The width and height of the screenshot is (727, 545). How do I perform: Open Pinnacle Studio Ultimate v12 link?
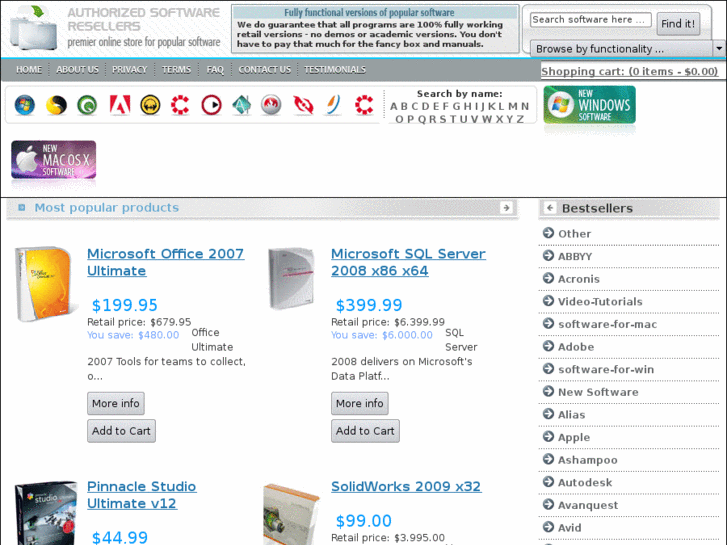(x=141, y=495)
